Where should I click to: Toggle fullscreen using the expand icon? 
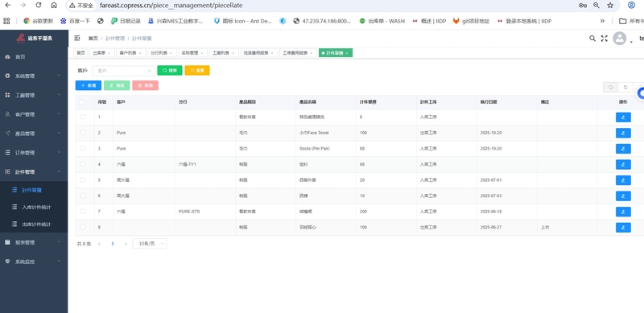pyautogui.click(x=605, y=38)
